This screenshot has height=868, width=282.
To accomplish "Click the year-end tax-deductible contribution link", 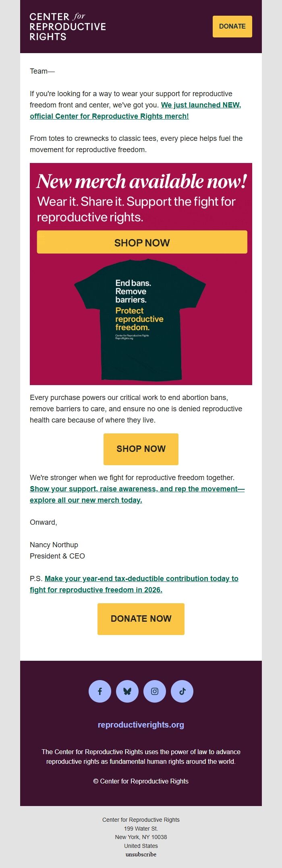I will point(141,583).
